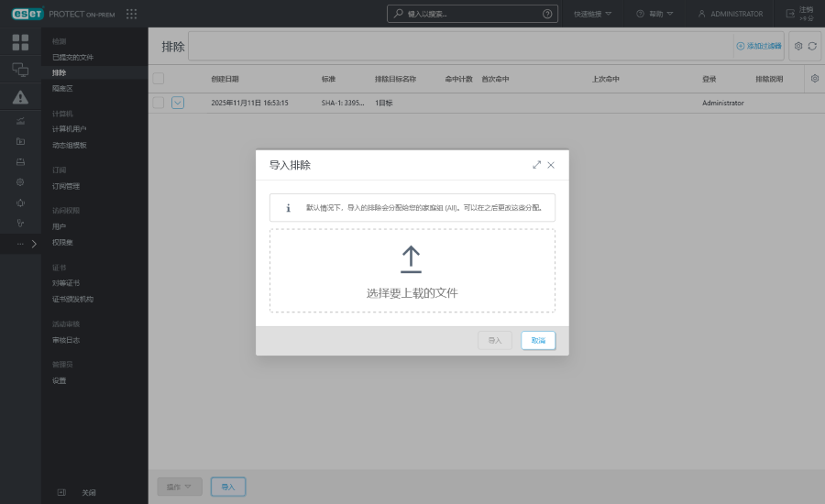Expand the row dropdown arrow for first exclusion

pos(178,103)
